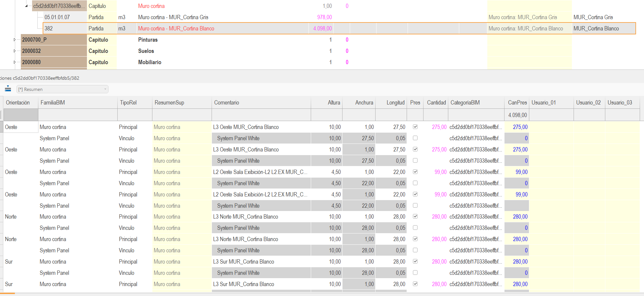The image size is (644, 296).
Task: Collapse the c5d2dd0bf170338eeffb chapter node
Action: (26, 6)
